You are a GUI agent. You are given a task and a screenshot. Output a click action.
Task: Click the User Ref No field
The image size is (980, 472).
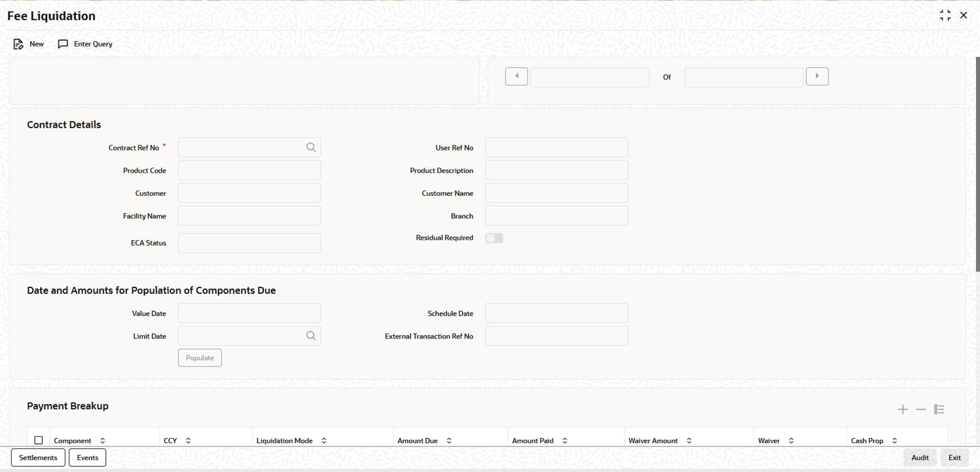(557, 147)
